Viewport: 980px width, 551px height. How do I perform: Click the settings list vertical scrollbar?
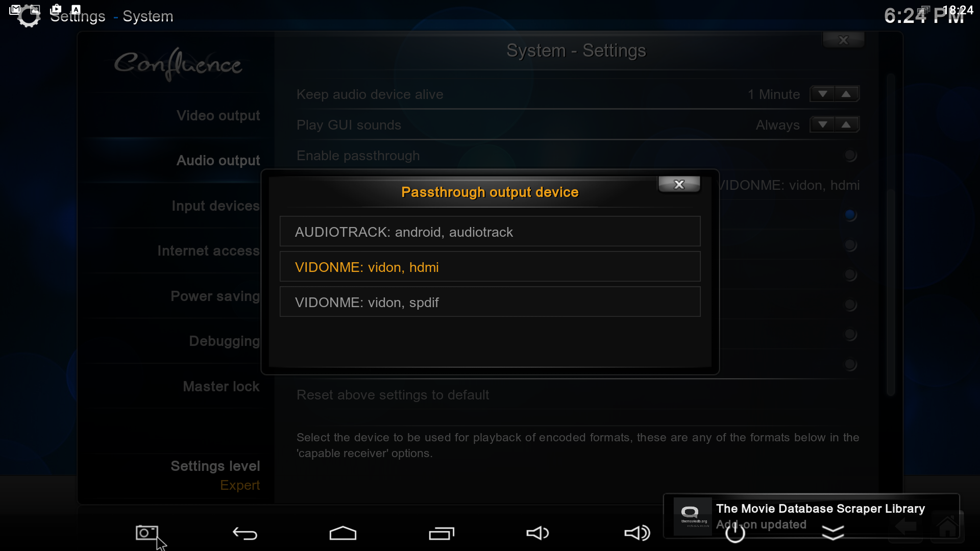[x=891, y=235]
